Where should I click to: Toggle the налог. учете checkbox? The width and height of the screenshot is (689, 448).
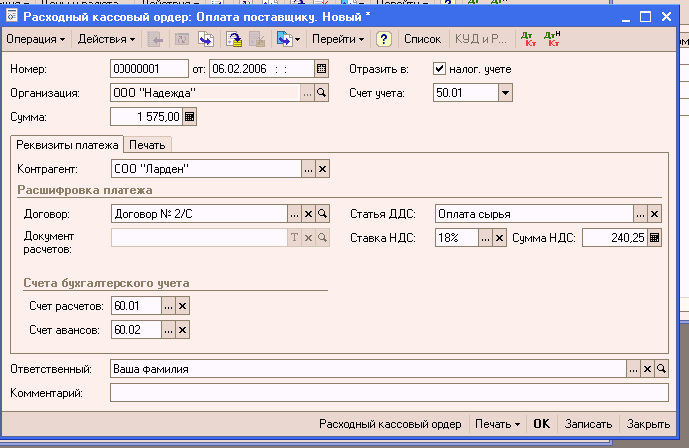[439, 69]
